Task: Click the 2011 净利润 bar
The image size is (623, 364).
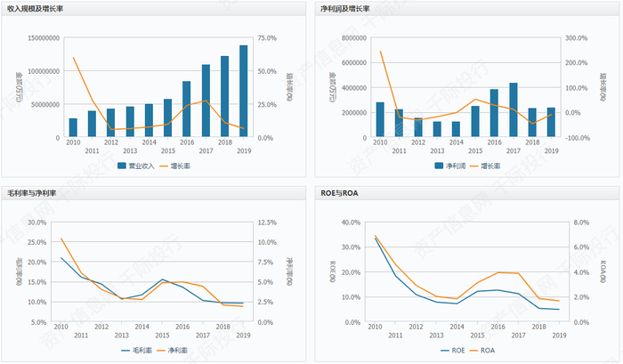Action: click(399, 123)
